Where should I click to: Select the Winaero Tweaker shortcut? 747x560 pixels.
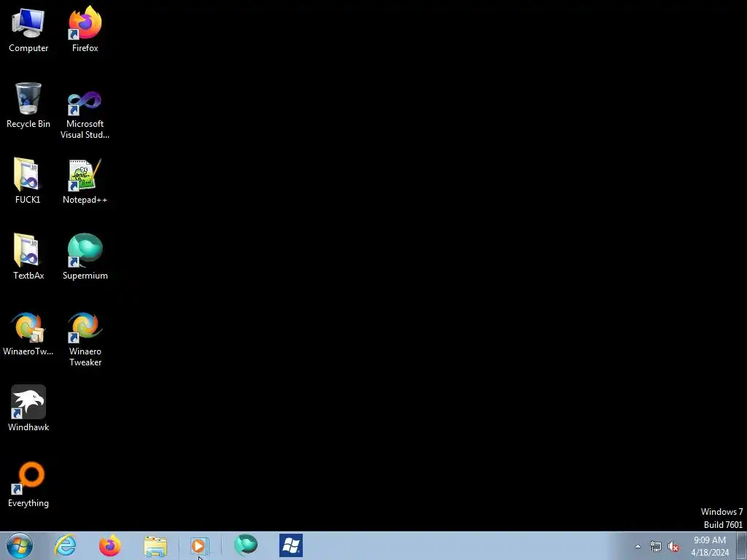[x=85, y=340]
